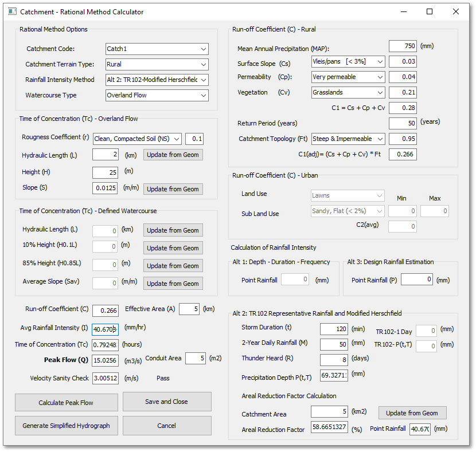The image size is (476, 452).
Task: Click the 10% Height (H0.1L) field
Action: [105, 246]
